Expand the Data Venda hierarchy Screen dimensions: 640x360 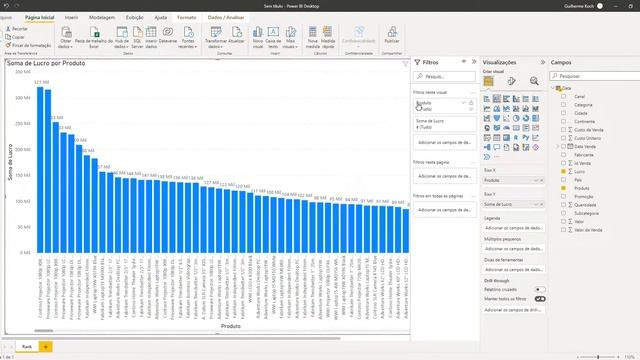pyautogui.click(x=558, y=147)
